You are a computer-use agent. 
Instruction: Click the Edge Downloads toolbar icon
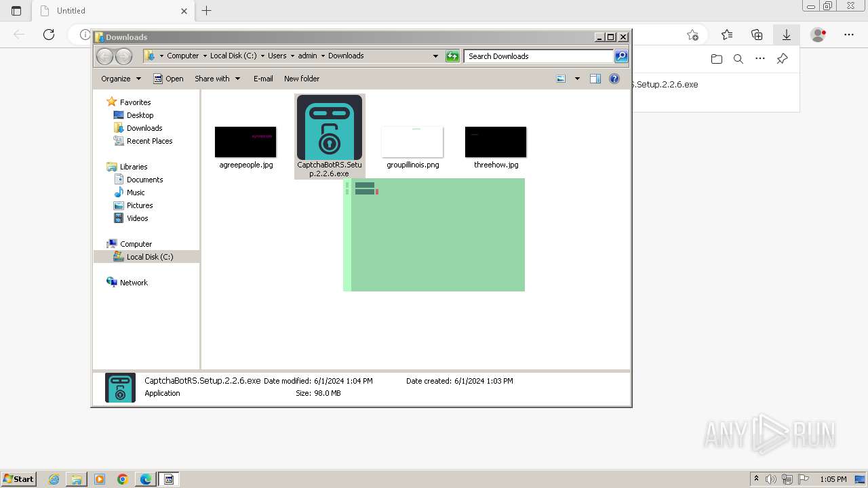point(787,35)
